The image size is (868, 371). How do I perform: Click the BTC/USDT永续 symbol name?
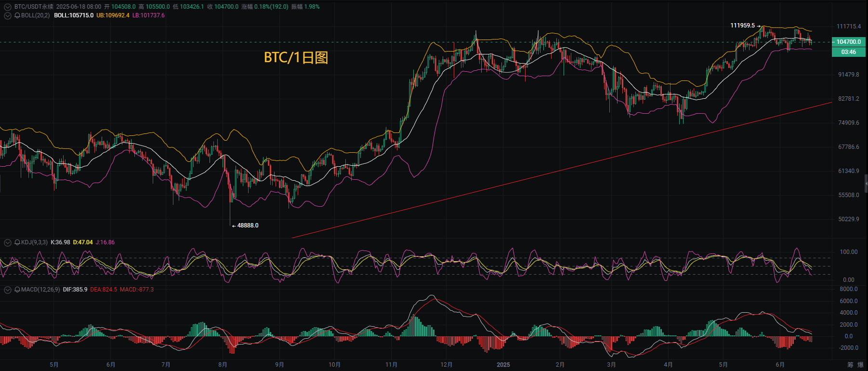(x=34, y=7)
